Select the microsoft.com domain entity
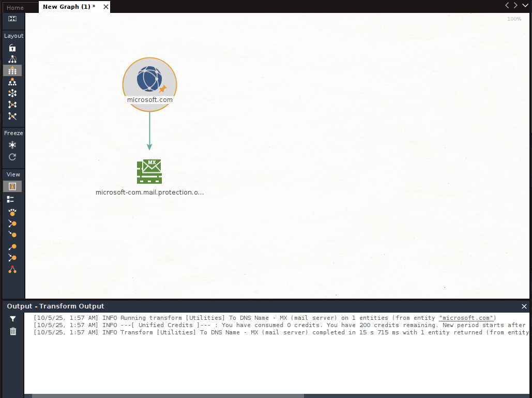This screenshot has width=532, height=398. click(x=149, y=84)
